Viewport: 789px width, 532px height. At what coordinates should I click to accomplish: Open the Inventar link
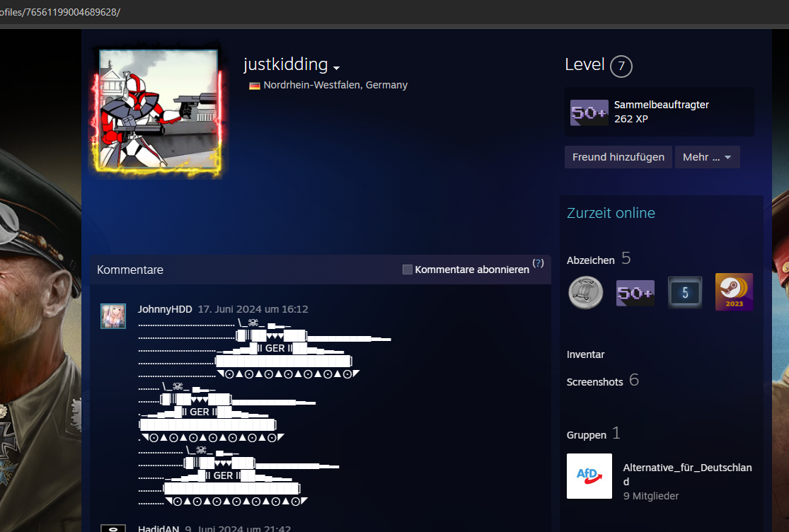pyautogui.click(x=585, y=354)
